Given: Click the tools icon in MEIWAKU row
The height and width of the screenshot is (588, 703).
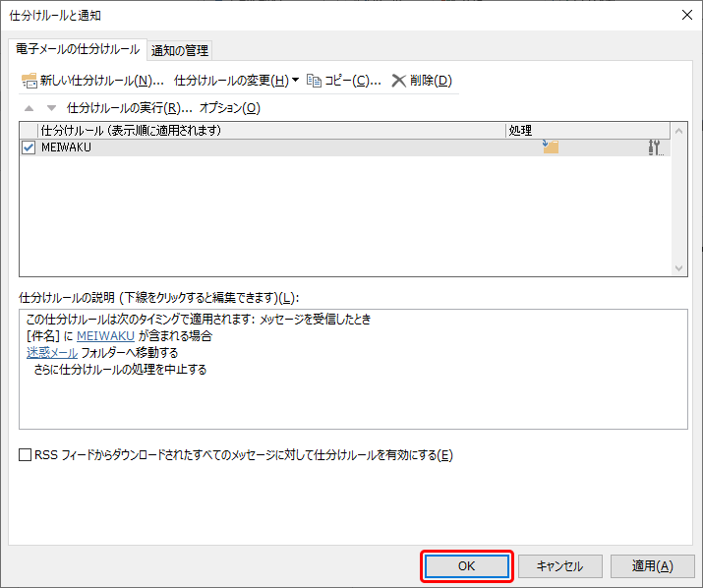Looking at the screenshot, I should tap(655, 147).
